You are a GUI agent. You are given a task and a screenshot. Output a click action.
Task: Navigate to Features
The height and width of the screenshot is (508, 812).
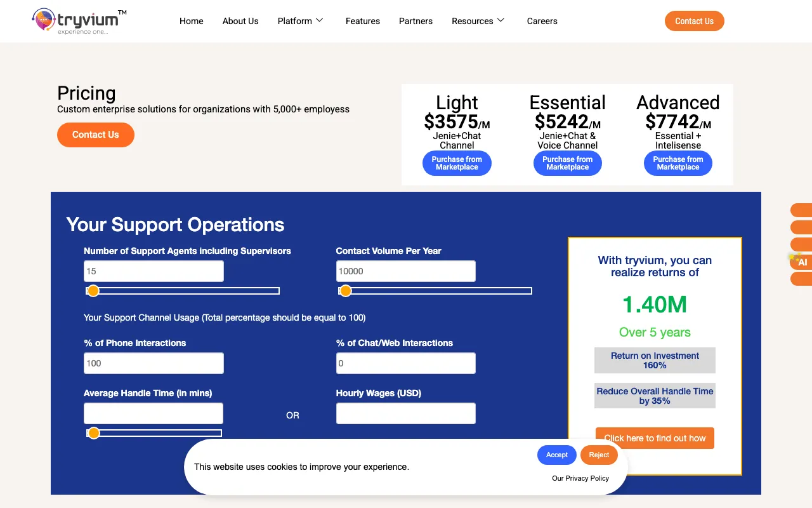click(363, 21)
